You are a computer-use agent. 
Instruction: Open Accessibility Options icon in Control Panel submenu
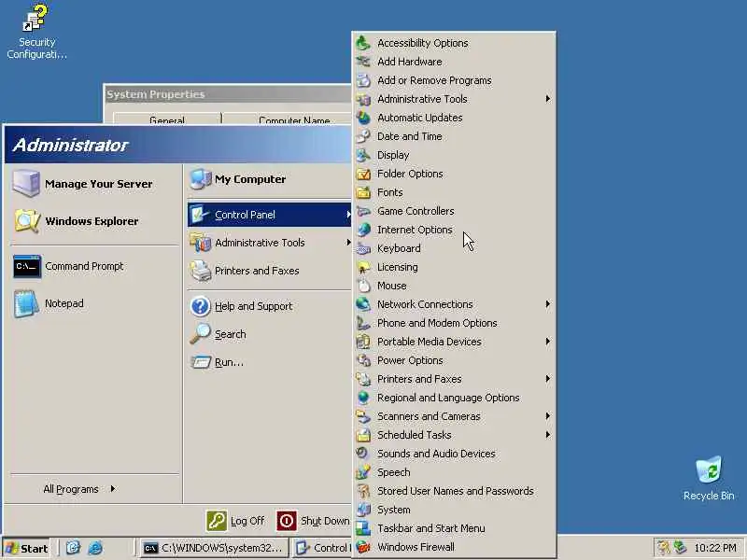(363, 43)
